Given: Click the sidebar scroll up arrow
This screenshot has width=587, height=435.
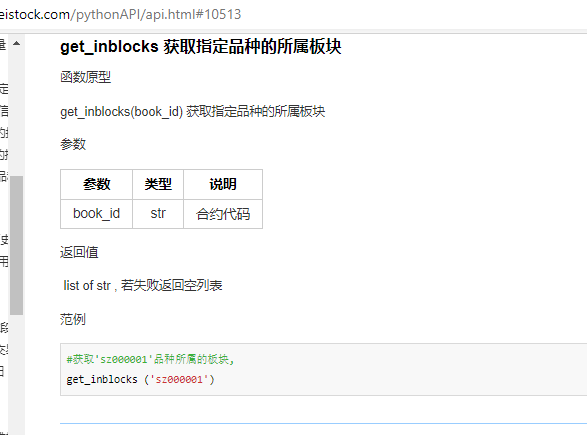Looking at the screenshot, I should coord(16,43).
